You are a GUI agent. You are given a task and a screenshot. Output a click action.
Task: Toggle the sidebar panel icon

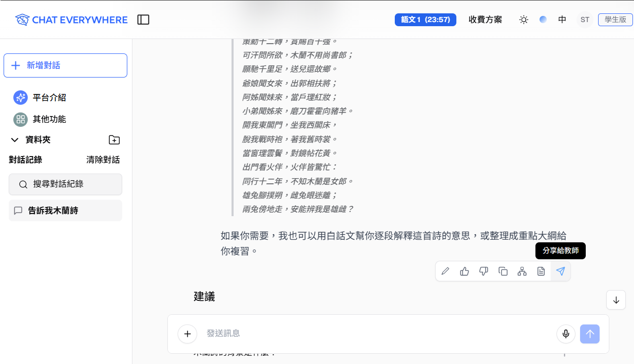143,20
